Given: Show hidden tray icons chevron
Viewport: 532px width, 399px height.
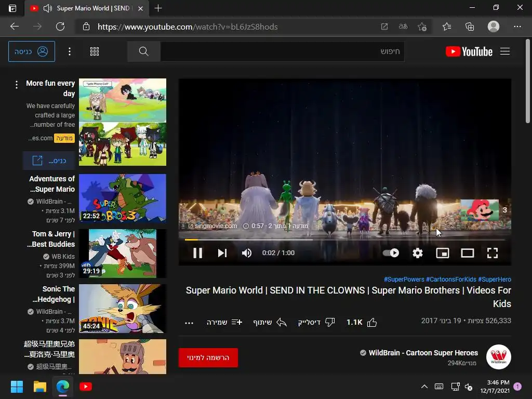Looking at the screenshot, I should 424,387.
